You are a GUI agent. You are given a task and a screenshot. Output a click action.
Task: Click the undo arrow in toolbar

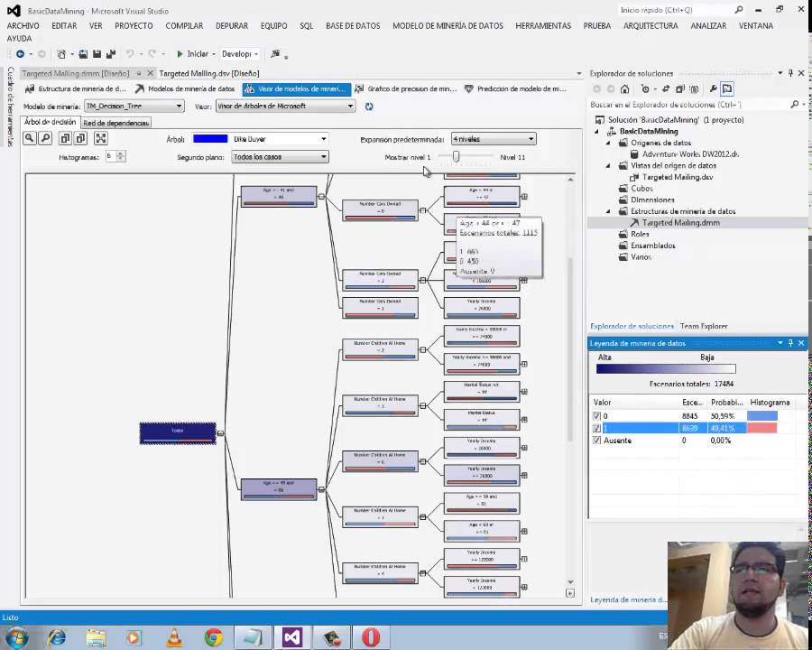pos(130,54)
